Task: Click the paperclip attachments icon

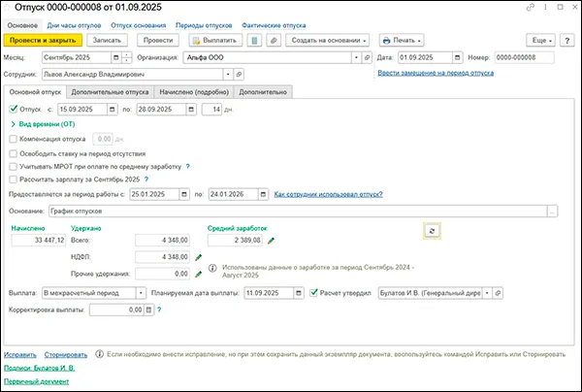Action: [274, 41]
